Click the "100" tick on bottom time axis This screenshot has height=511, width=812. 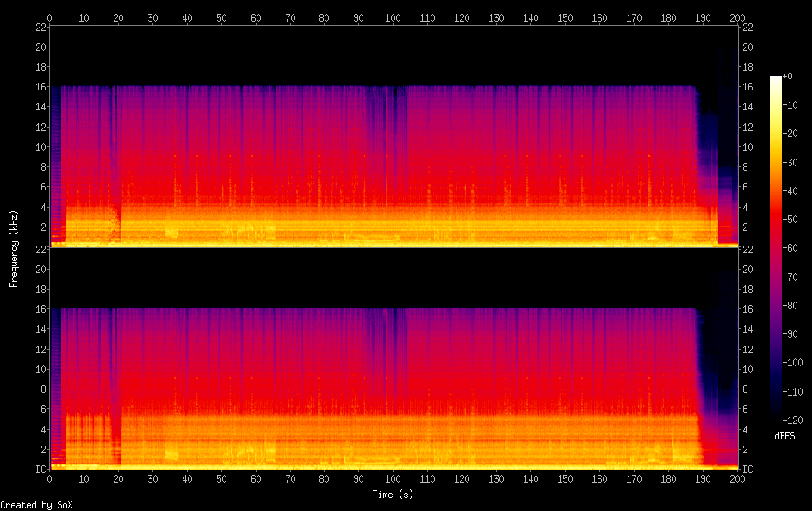tap(393, 479)
